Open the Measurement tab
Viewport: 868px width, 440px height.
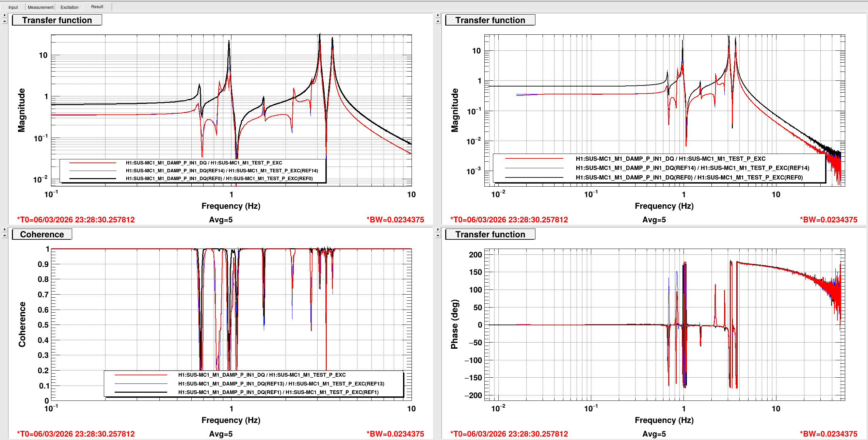[x=41, y=7]
